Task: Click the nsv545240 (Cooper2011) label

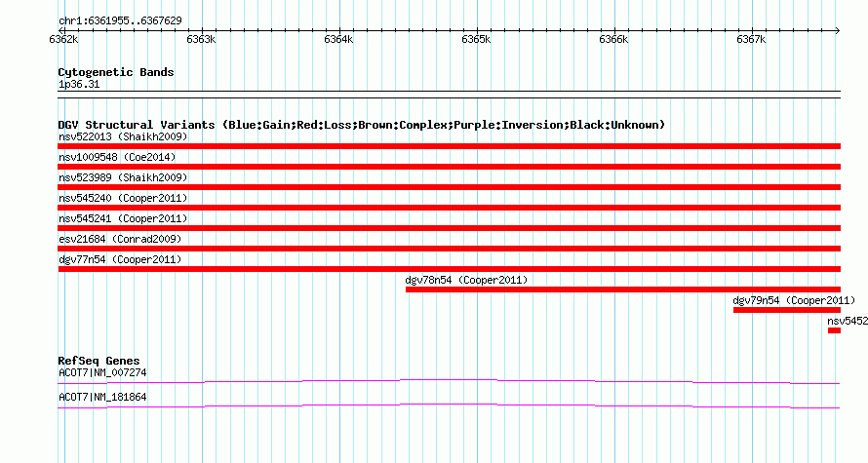Action: click(123, 198)
